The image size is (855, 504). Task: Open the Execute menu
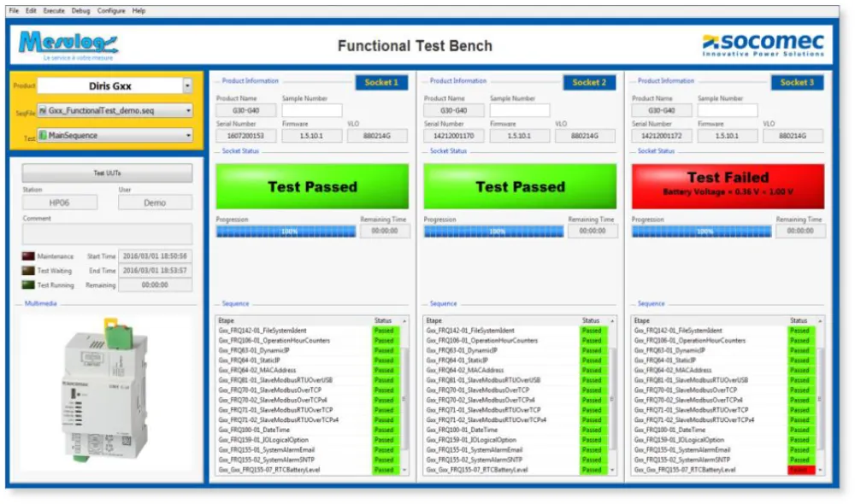coord(54,10)
